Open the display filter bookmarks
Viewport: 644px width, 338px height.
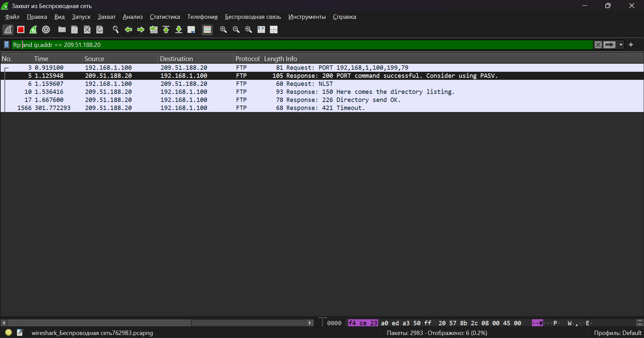click(x=7, y=45)
